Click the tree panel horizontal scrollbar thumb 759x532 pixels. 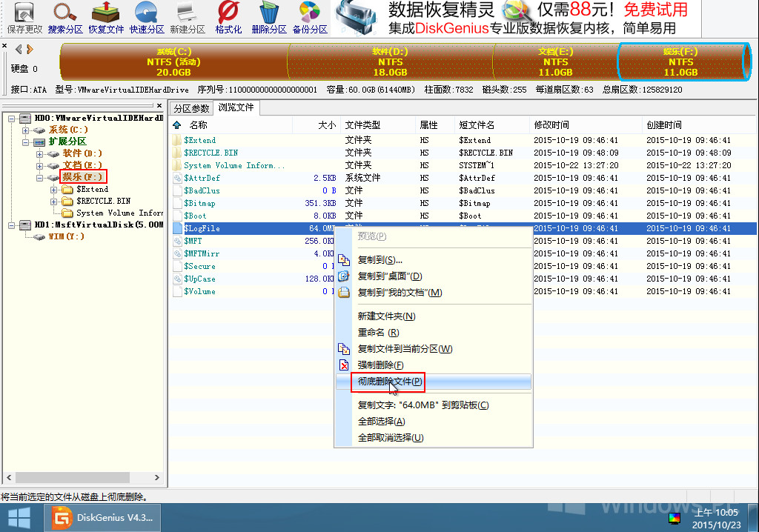coord(73,477)
